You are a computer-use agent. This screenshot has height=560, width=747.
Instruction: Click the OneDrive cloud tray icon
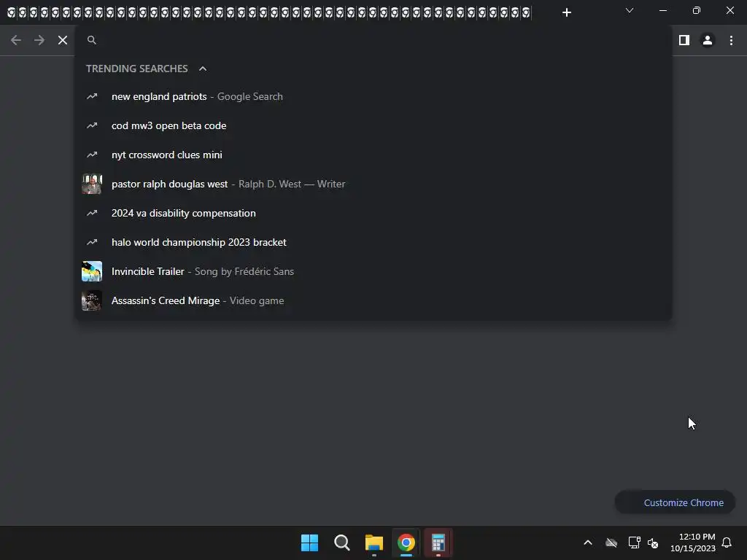[611, 542]
